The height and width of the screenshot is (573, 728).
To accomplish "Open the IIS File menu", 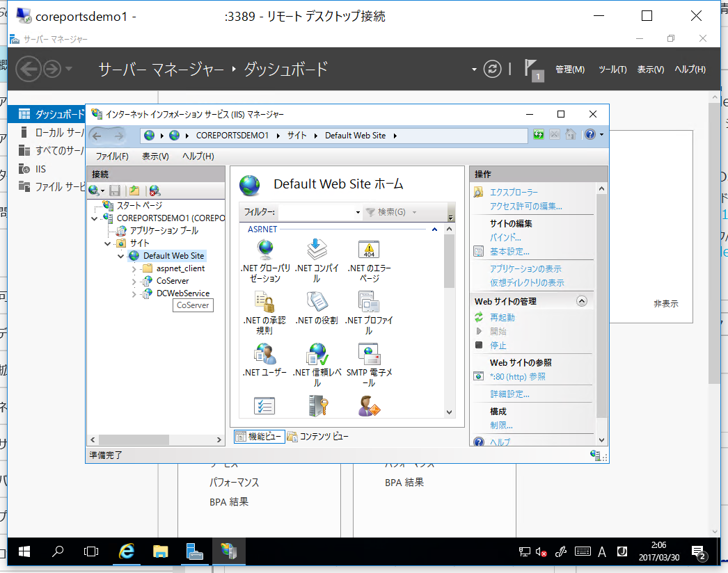I will pos(112,156).
